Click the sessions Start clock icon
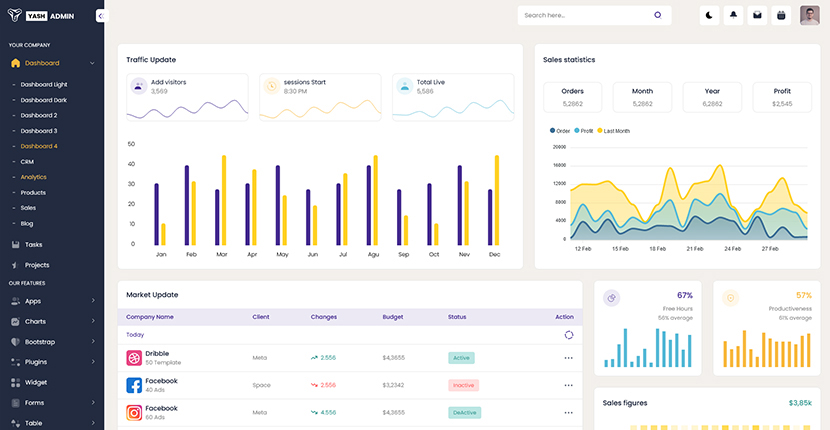 coord(272,86)
